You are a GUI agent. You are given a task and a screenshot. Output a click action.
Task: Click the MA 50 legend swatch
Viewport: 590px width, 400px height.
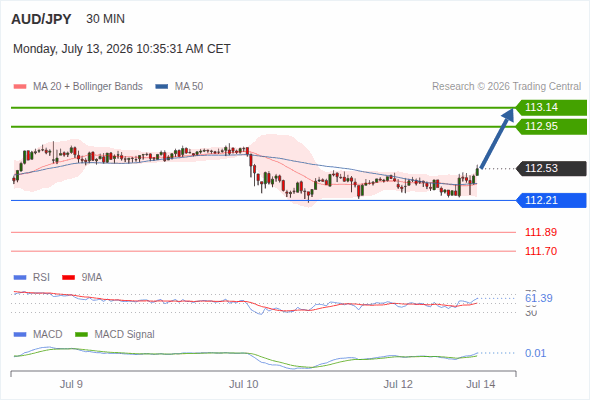tap(162, 87)
